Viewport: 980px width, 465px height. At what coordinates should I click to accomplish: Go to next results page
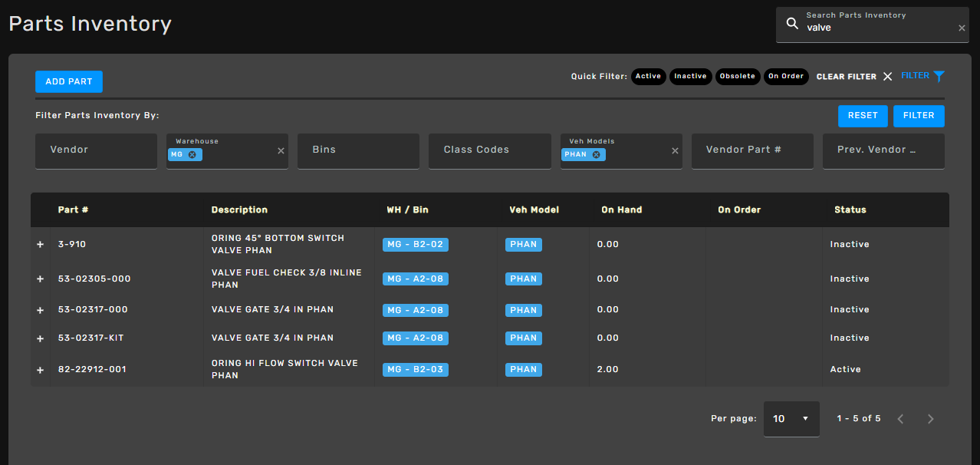coord(931,419)
